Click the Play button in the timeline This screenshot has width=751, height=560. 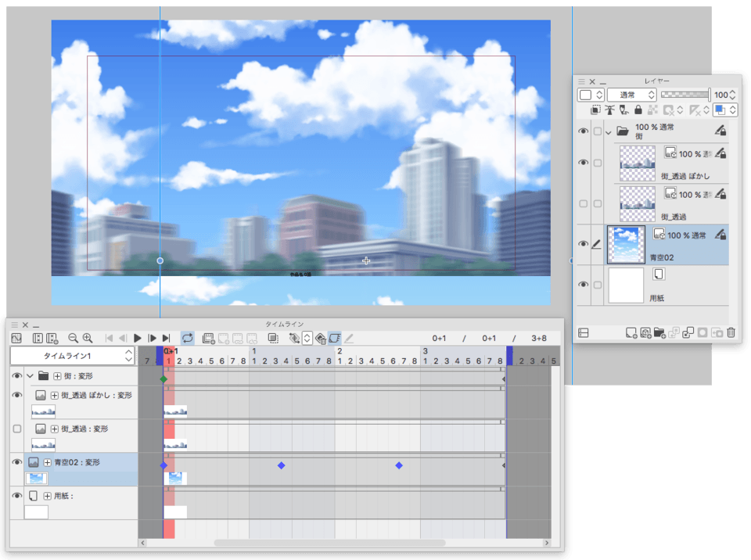click(138, 338)
